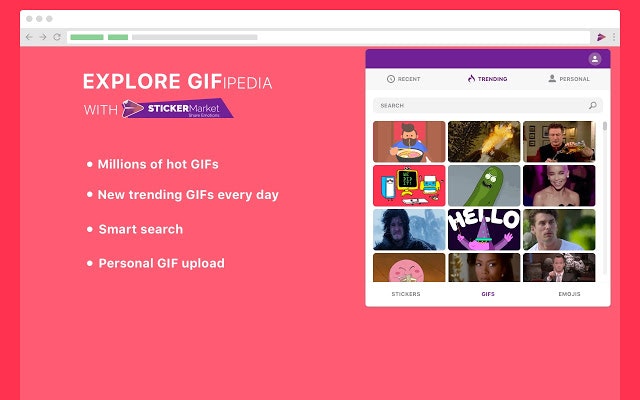Select the cartoon computer characters GIF

click(409, 186)
